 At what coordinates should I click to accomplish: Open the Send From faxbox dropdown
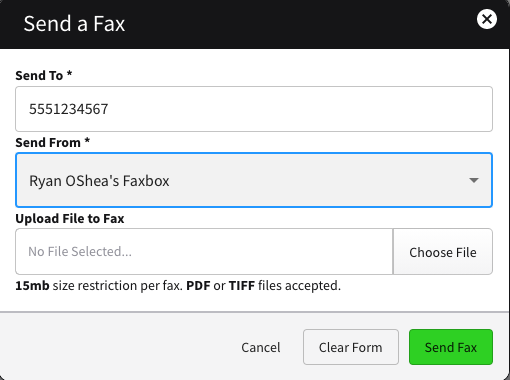254,180
